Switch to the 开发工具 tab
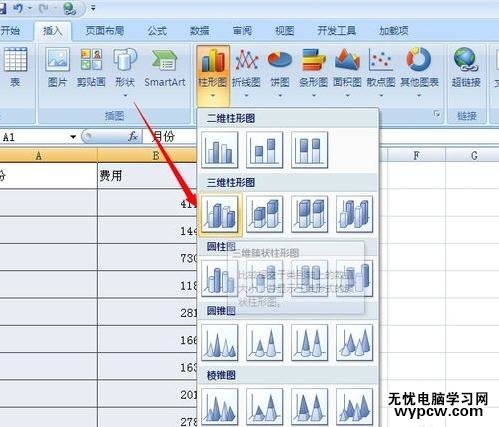Screen dimensions: 499x427 point(336,31)
